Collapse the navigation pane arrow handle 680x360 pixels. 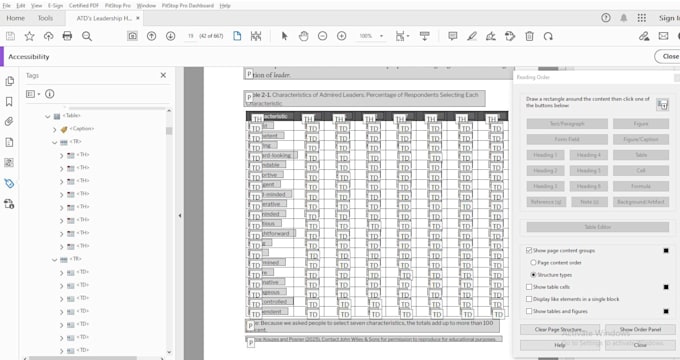(180, 216)
